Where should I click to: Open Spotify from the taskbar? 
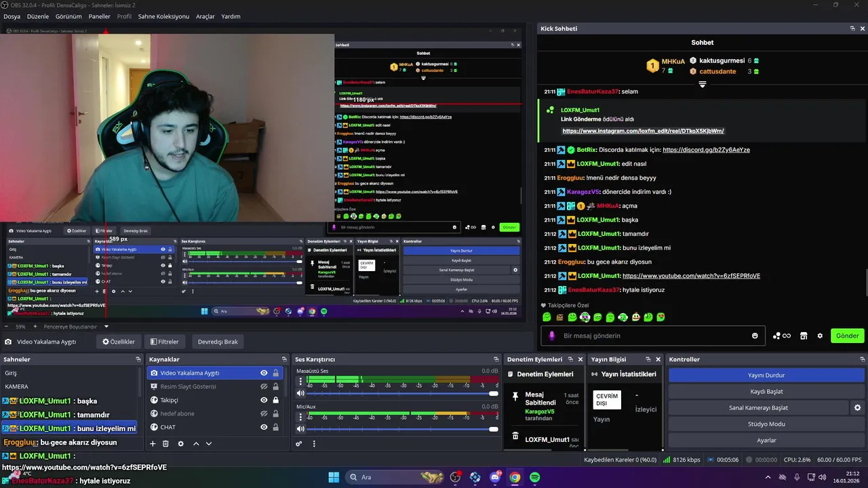[534, 477]
